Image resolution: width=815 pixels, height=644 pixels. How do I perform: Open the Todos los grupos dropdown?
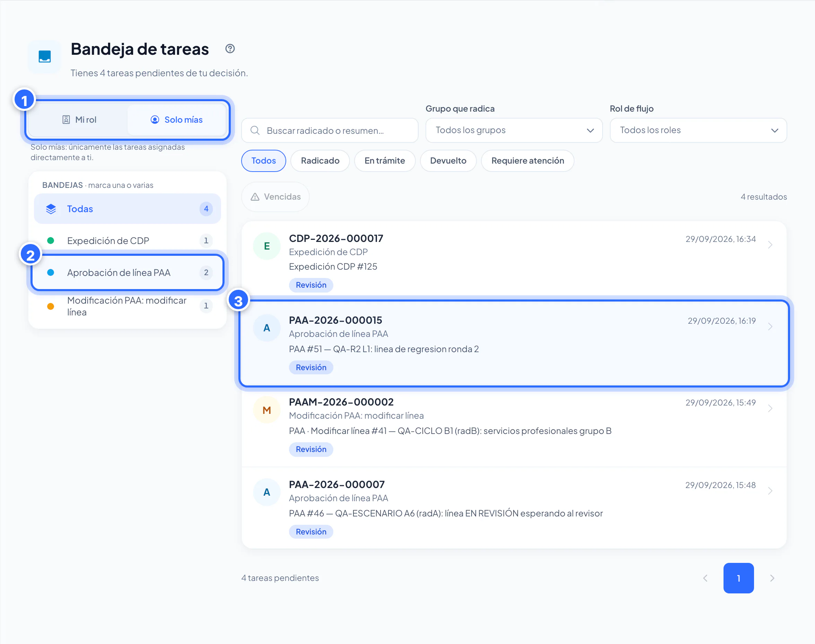514,130
